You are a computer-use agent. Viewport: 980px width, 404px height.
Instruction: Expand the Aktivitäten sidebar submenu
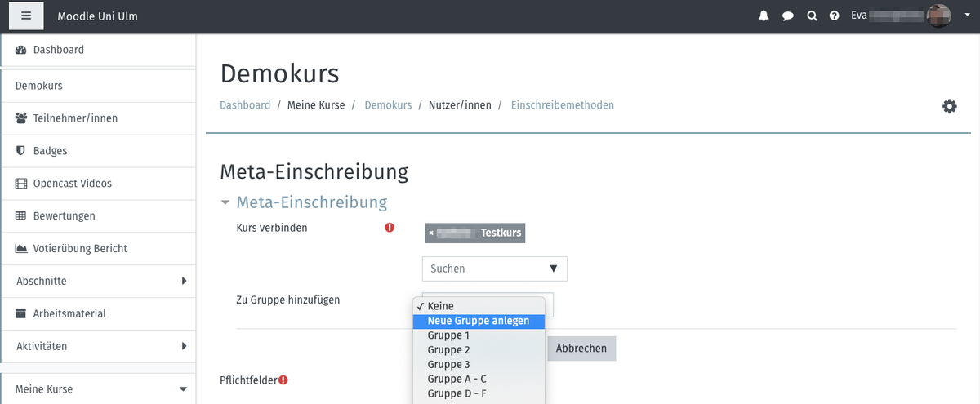point(183,346)
